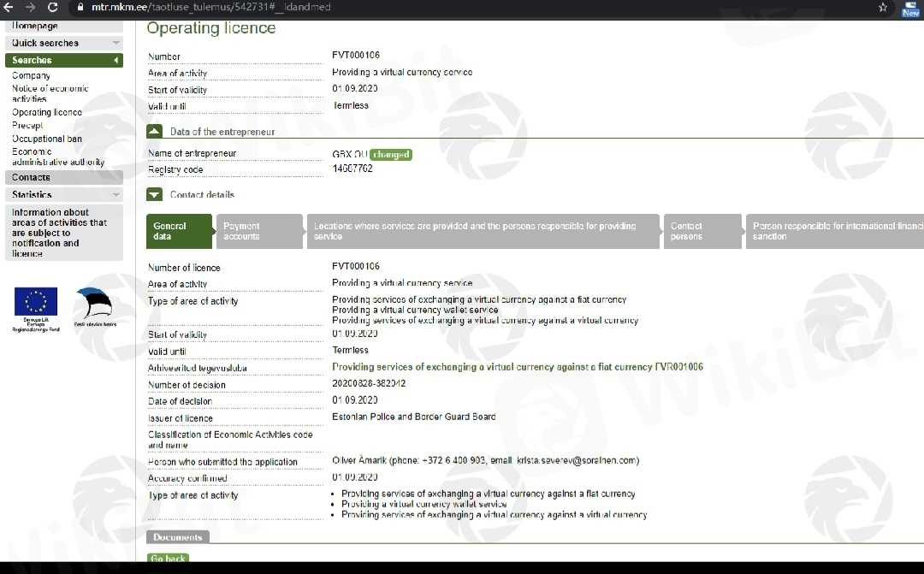Open the Occupational ban search link
This screenshot has width=924, height=574.
(x=47, y=139)
